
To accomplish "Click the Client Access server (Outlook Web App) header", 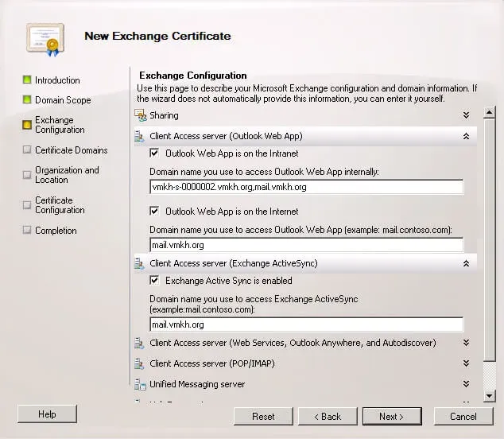I will click(x=226, y=136).
